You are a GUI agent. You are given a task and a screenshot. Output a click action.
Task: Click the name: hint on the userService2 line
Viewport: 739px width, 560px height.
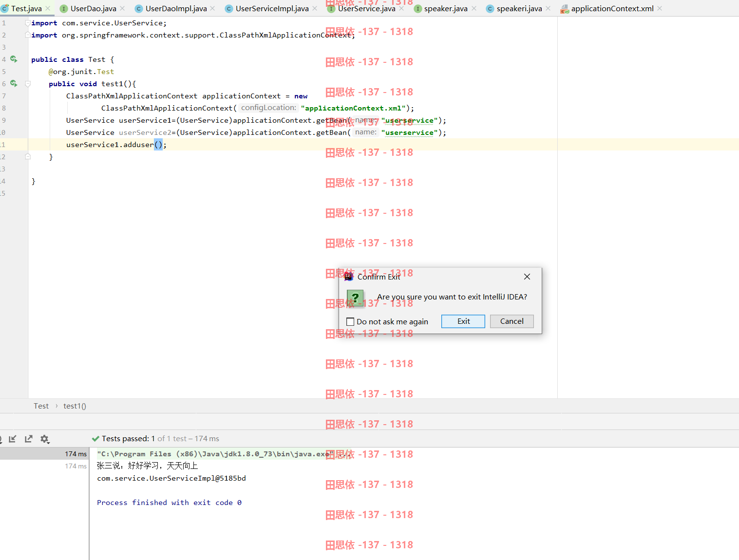click(365, 132)
